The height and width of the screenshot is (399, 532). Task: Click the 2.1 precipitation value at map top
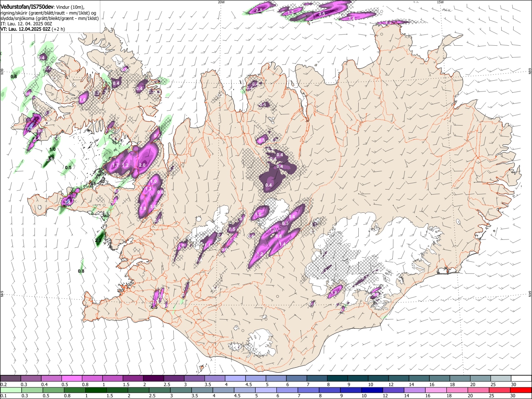point(259,10)
